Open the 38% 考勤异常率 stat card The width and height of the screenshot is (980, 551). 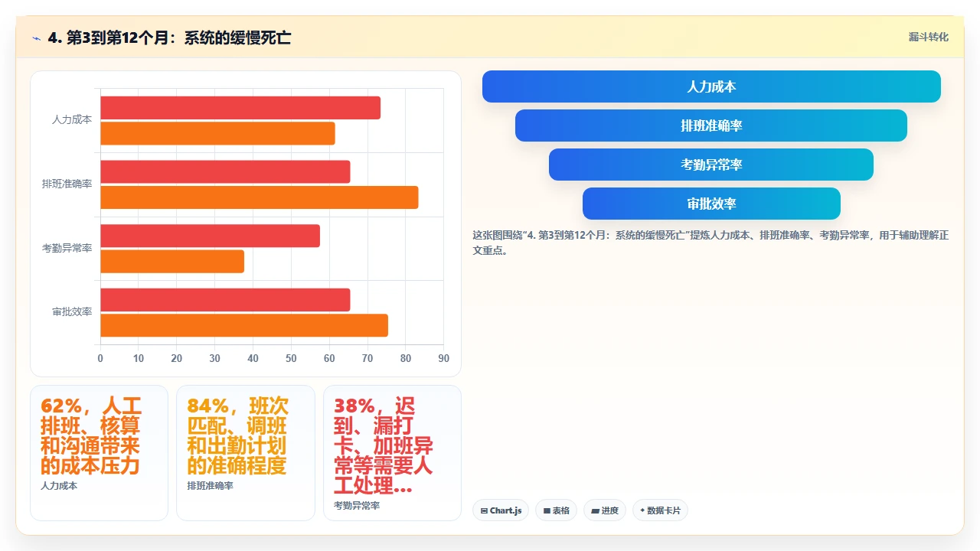[x=392, y=453]
